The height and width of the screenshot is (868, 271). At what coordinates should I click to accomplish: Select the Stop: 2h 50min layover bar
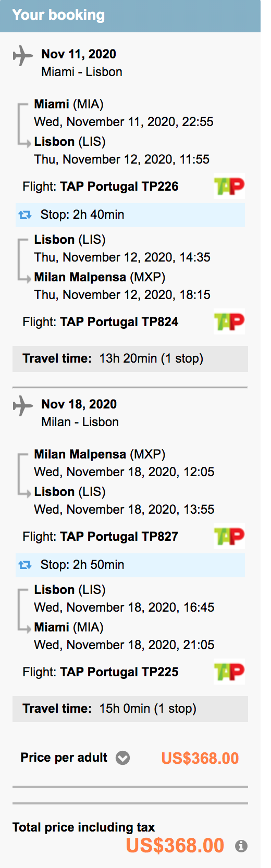(130, 565)
